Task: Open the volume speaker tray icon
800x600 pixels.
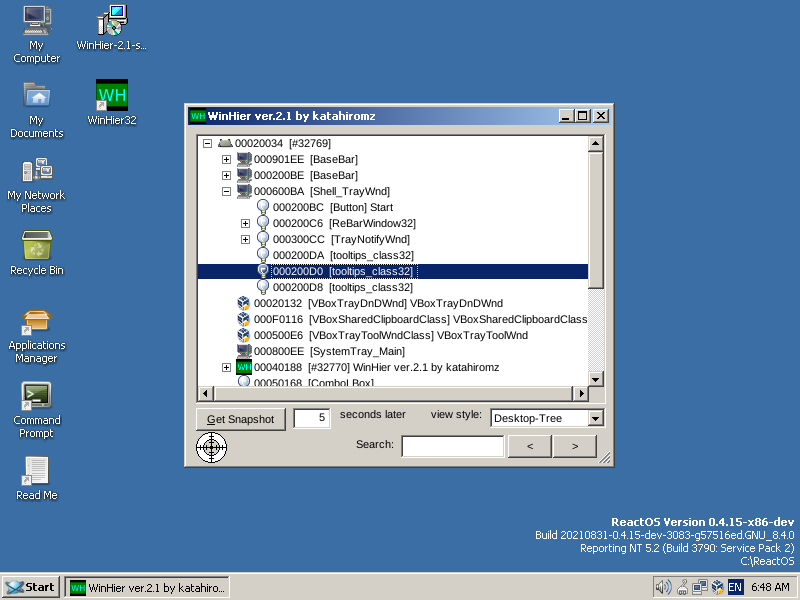Action: click(x=663, y=587)
